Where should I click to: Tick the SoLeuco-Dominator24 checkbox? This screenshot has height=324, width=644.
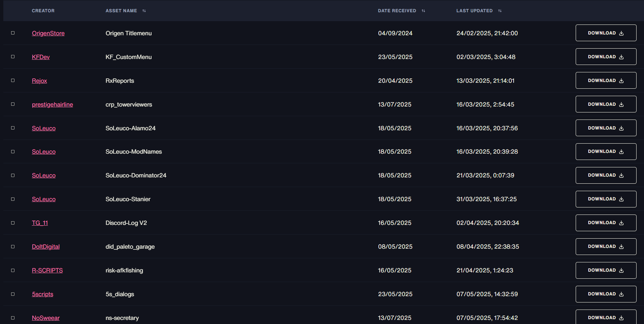pyautogui.click(x=13, y=176)
